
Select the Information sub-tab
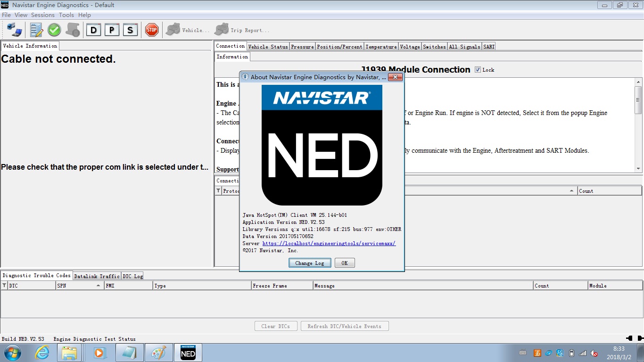[232, 57]
